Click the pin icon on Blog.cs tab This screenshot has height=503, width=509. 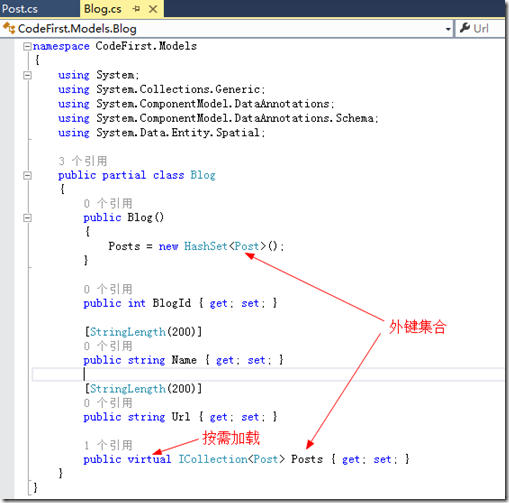136,9
